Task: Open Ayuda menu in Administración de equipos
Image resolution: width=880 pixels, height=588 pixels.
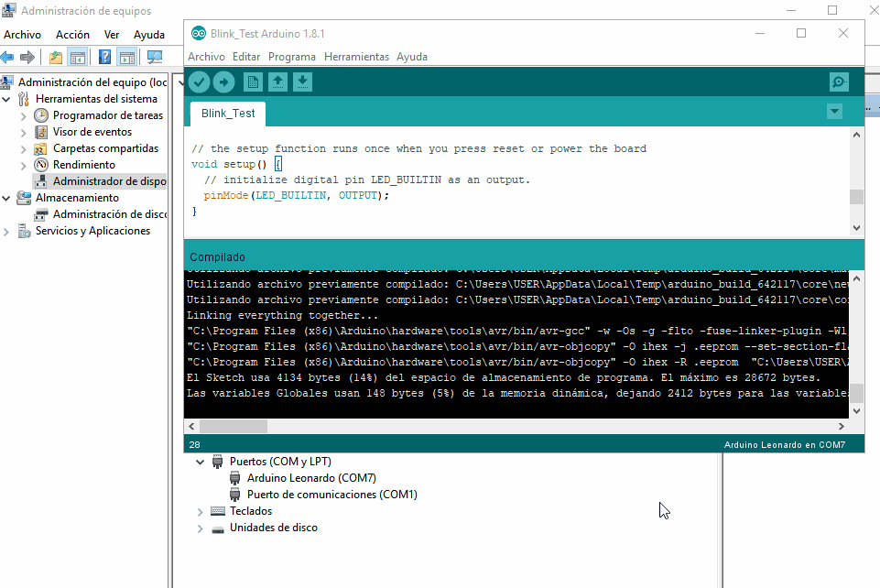Action: pos(149,35)
